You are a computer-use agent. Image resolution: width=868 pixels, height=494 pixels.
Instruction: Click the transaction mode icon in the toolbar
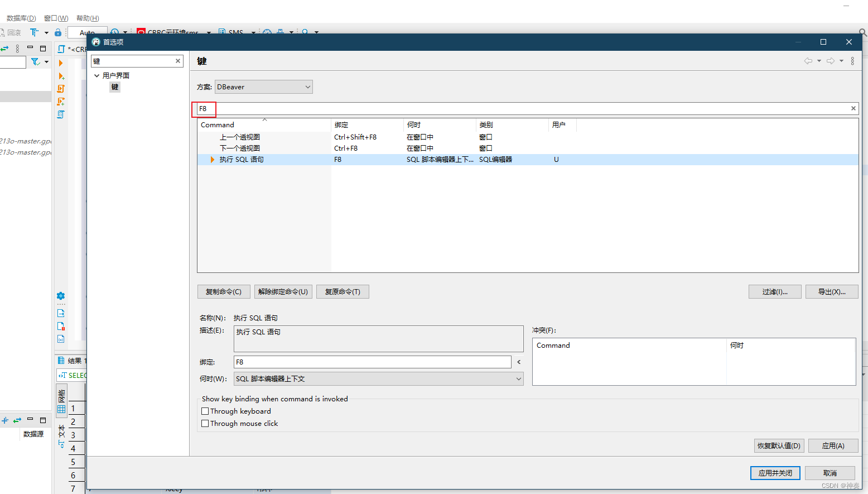click(x=35, y=32)
